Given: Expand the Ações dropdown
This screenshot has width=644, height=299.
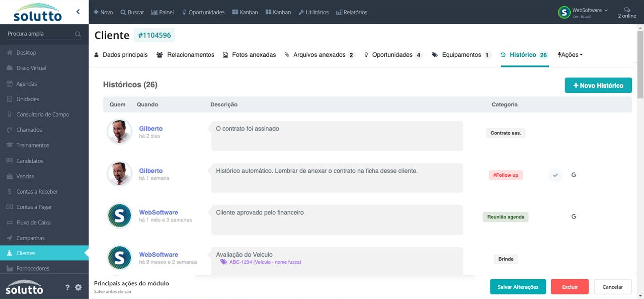Looking at the screenshot, I should 570,55.
